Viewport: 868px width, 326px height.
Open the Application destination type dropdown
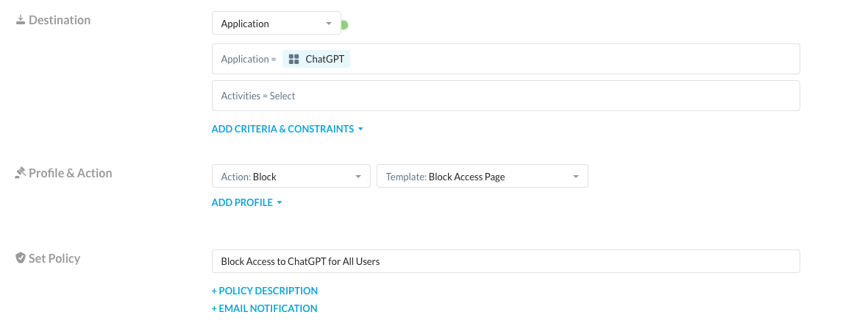(x=277, y=24)
